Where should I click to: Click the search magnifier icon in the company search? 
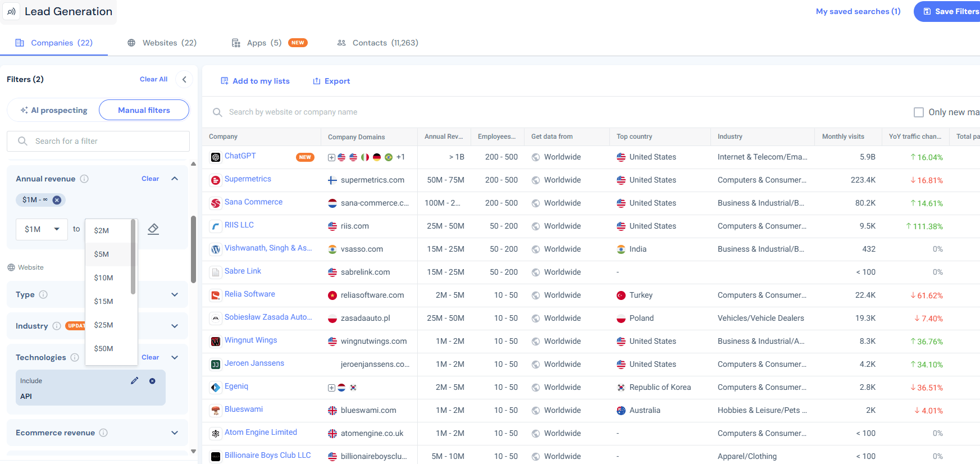[x=217, y=112]
